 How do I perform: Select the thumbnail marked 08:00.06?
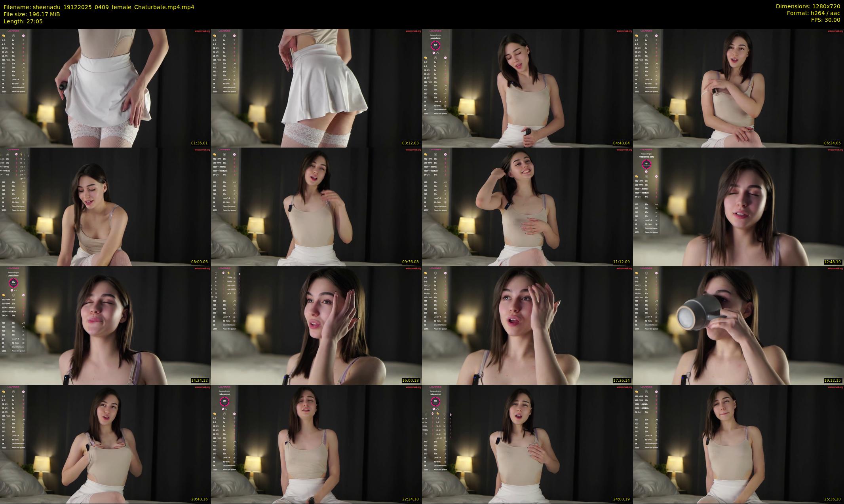105,207
